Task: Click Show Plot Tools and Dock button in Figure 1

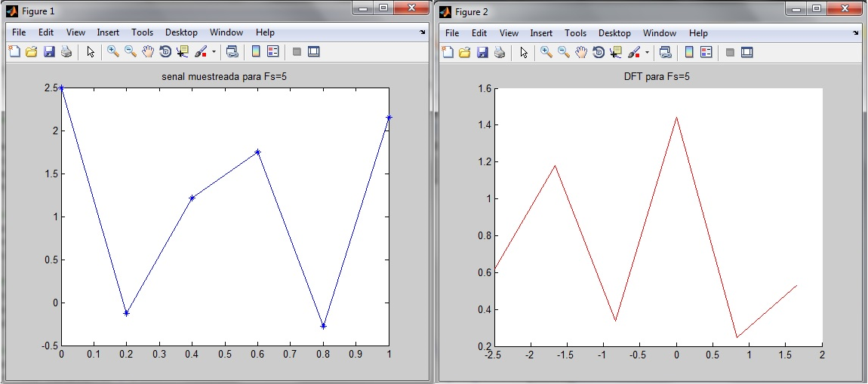Action: 314,52
